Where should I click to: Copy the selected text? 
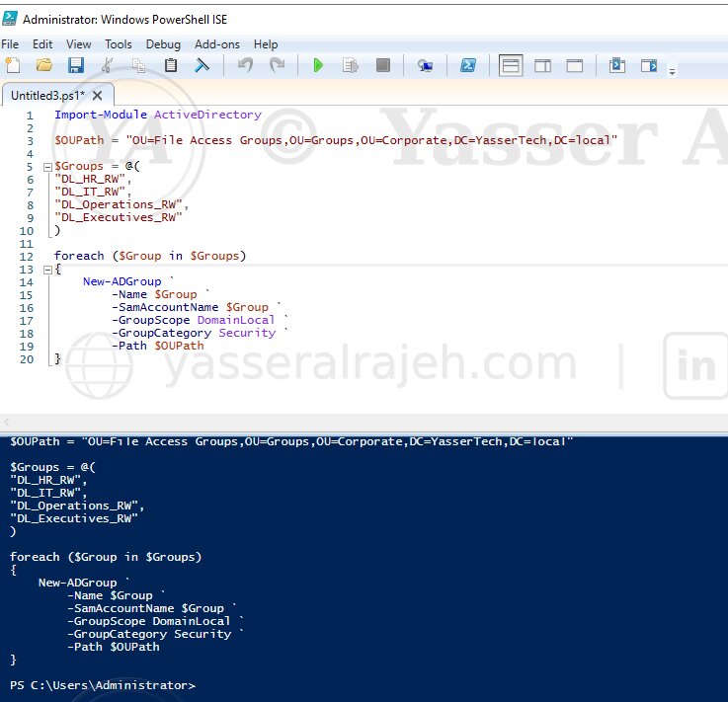pyautogui.click(x=138, y=65)
